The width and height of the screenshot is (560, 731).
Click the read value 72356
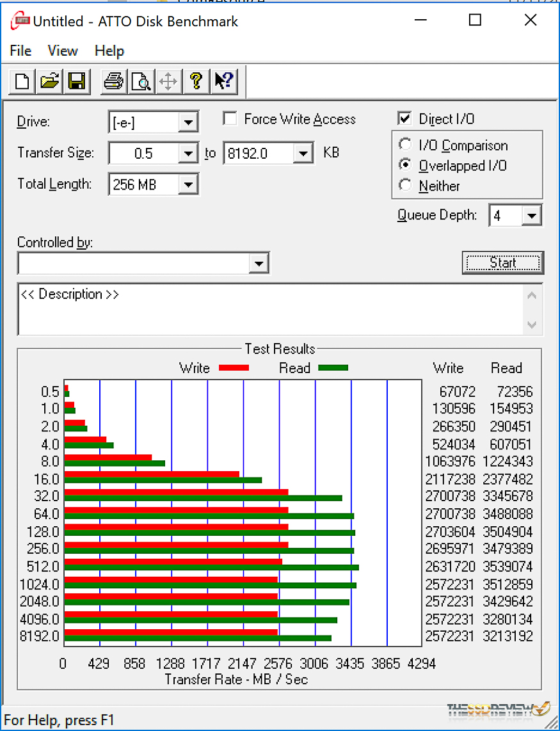point(515,391)
